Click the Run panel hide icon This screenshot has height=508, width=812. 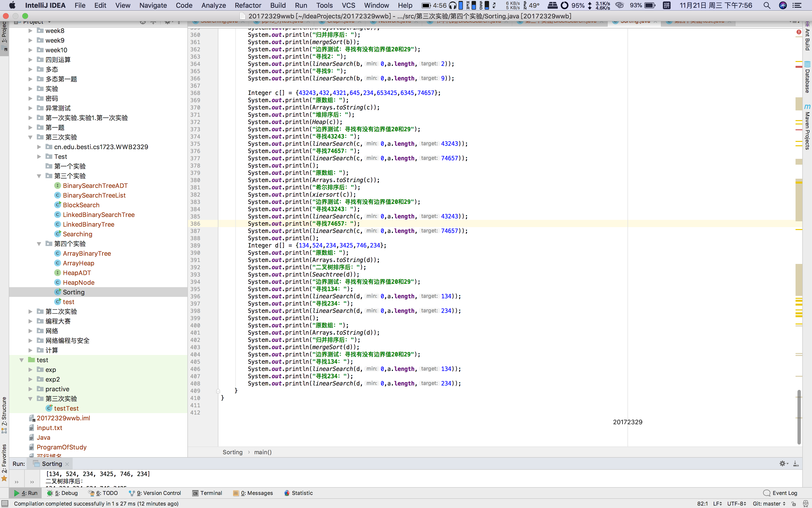[x=796, y=464]
